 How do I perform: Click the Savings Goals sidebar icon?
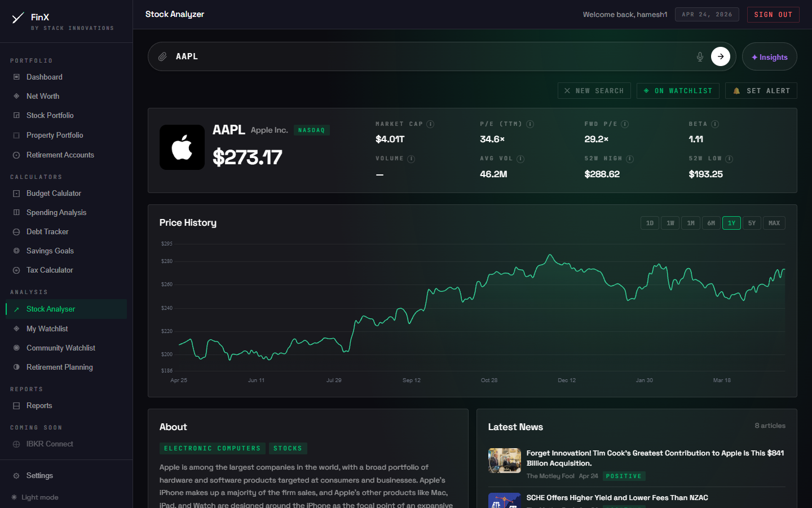pos(16,251)
